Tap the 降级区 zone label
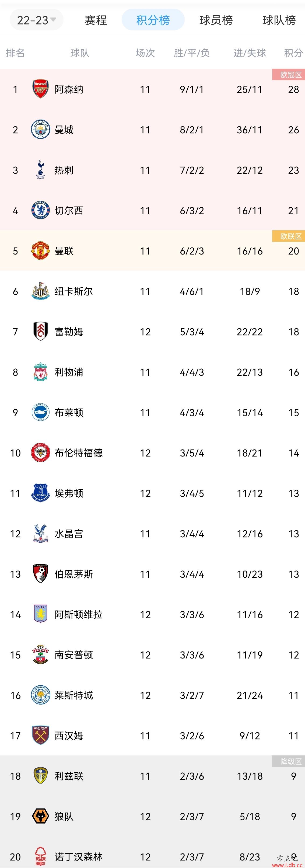Image resolution: width=305 pixels, height=868 pixels. 289,762
